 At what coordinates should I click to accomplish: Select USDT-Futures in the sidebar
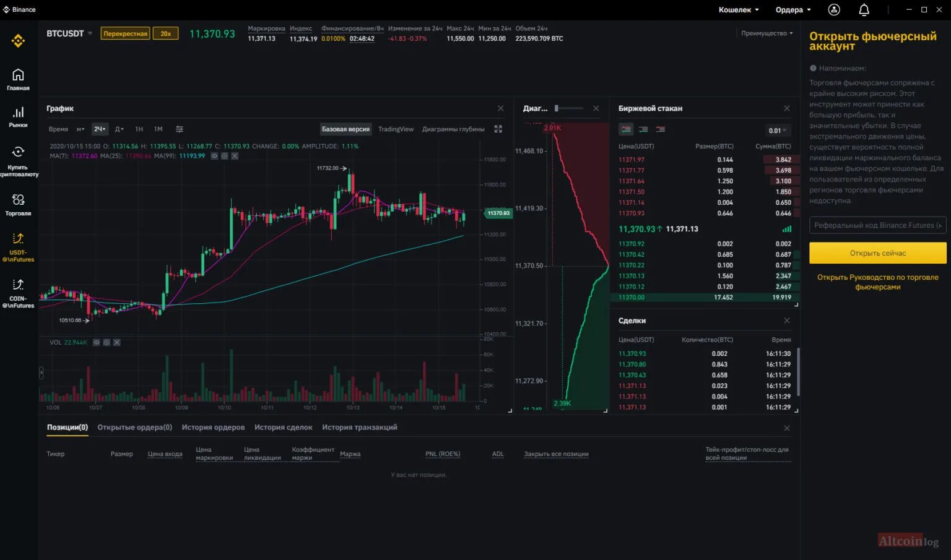[18, 246]
